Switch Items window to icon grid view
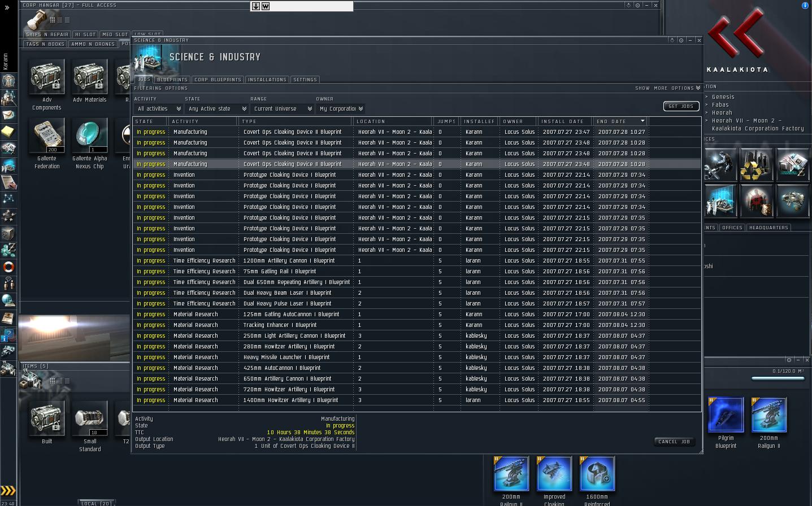Image resolution: width=812 pixels, height=506 pixels. pos(53,381)
